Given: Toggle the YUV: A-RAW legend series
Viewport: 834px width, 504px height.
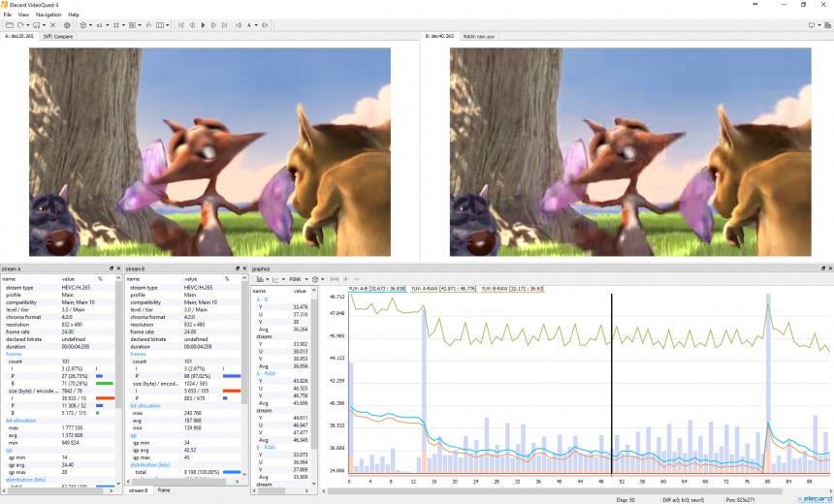Looking at the screenshot, I should tap(442, 289).
